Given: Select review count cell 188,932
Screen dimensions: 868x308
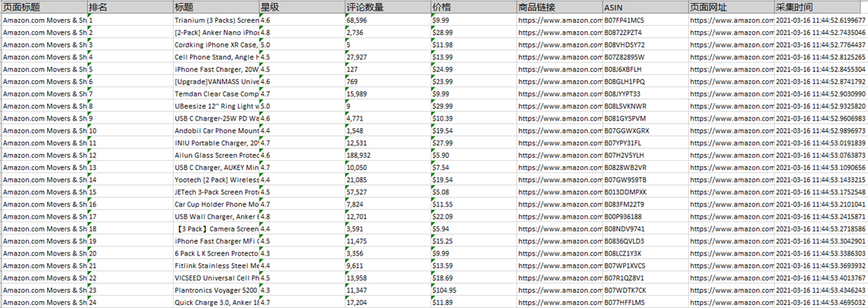Looking at the screenshot, I should click(387, 155).
